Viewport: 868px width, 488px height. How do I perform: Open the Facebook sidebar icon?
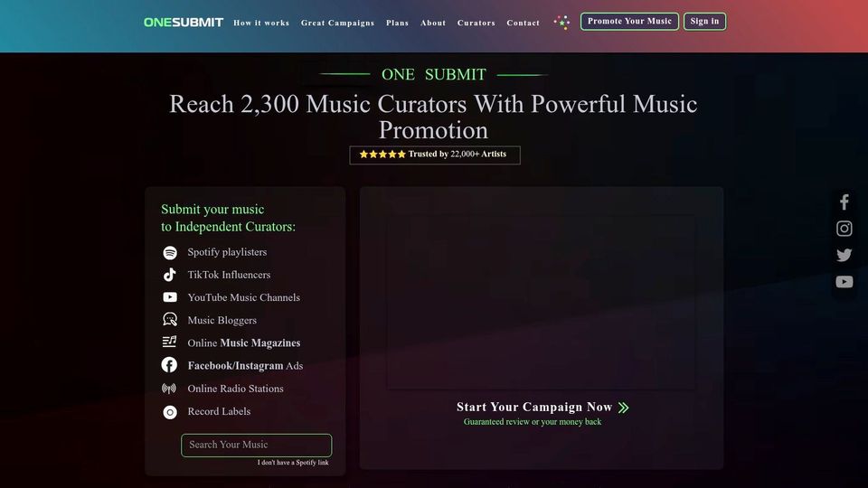click(844, 202)
